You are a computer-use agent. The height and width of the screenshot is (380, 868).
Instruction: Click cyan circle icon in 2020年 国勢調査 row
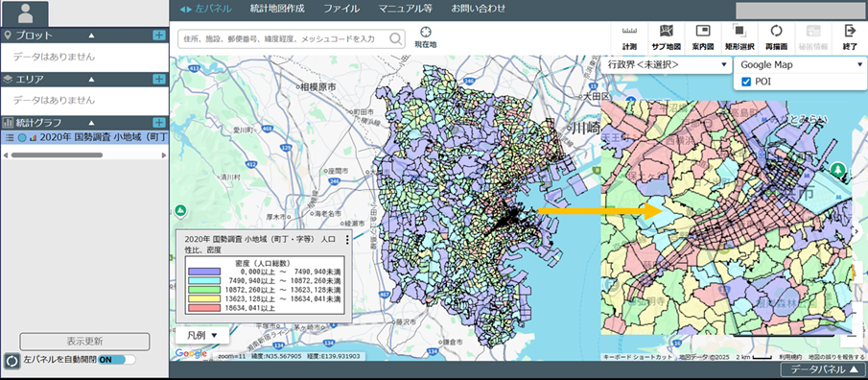(x=22, y=137)
